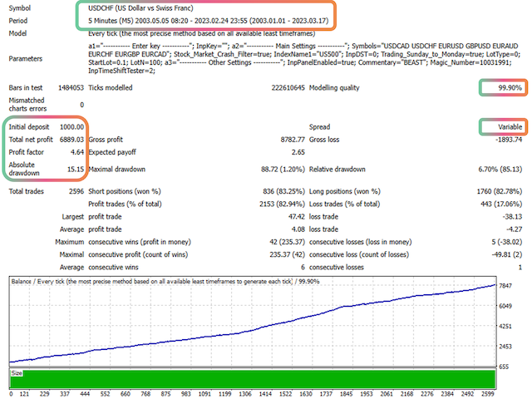This screenshot has height=399, width=532.
Task: Click the Gross profit 8782.77 figure
Action: coord(293,140)
